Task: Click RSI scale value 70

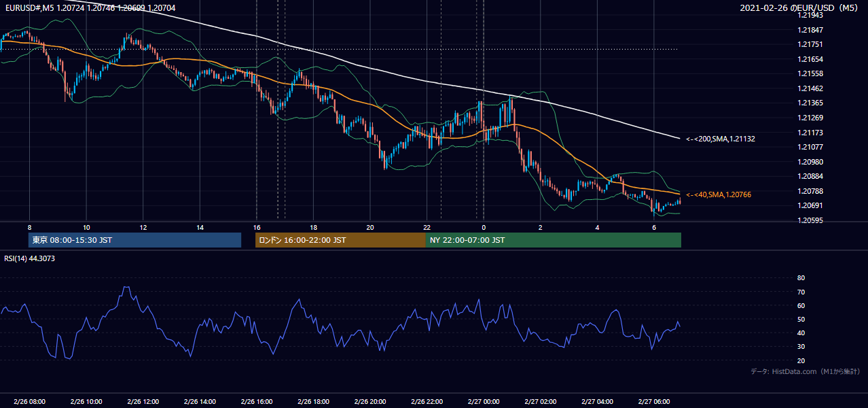Action: click(x=801, y=292)
